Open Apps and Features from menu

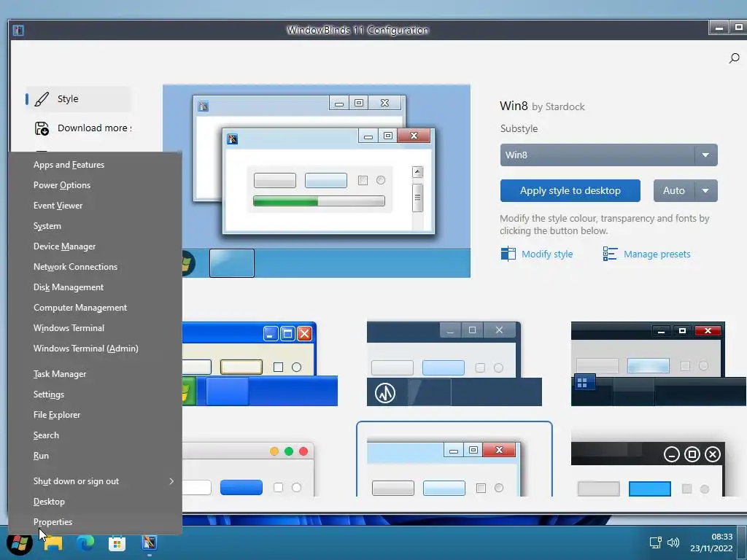click(x=96, y=165)
